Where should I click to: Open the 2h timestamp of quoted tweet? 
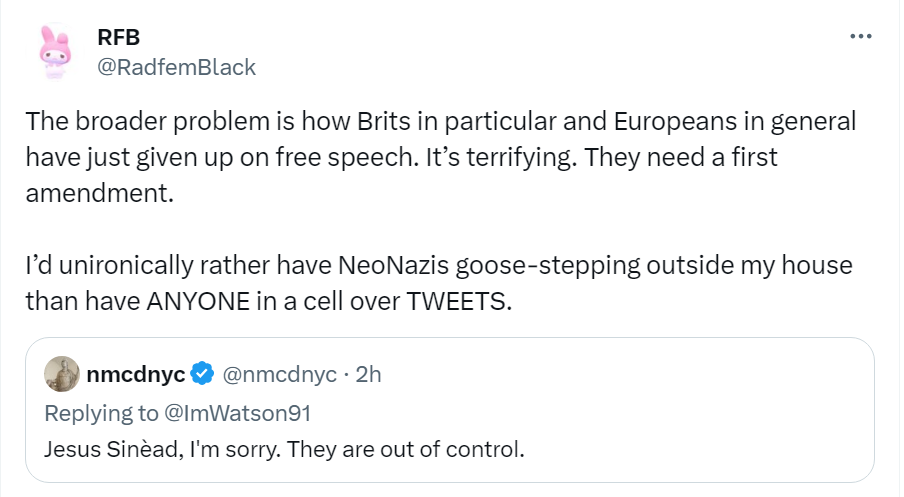369,374
